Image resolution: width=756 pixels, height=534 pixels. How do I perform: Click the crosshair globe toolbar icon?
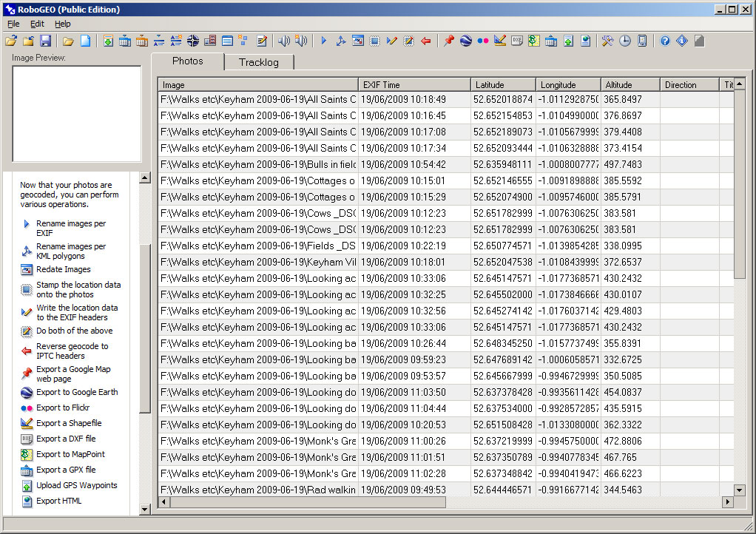pos(193,41)
